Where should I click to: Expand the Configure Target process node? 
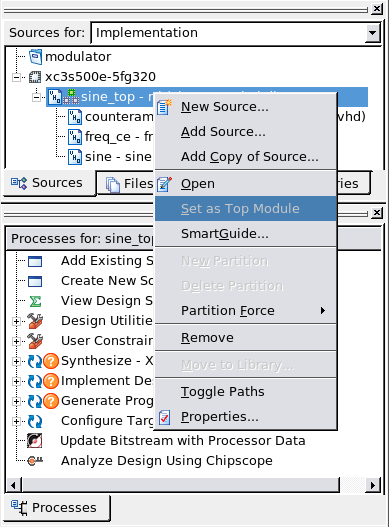click(16, 421)
